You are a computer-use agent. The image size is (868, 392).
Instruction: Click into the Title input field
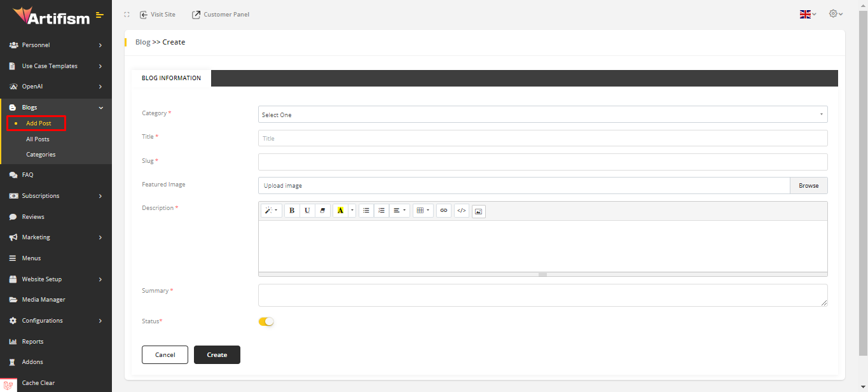[x=542, y=138]
